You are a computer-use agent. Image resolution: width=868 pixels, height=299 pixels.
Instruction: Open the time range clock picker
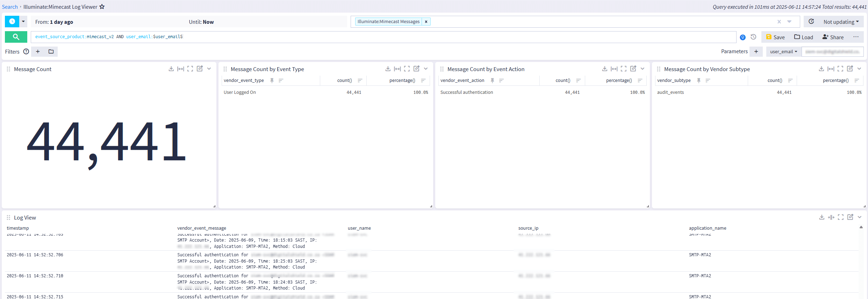tap(12, 22)
